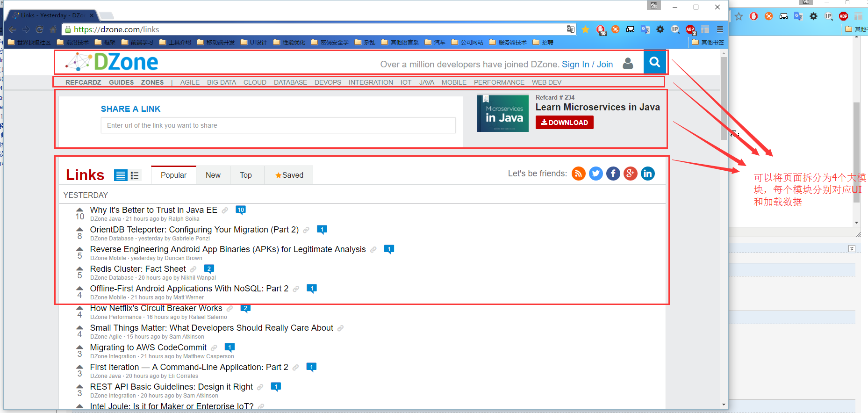Click the red DOWNLOAD button
Screen dimensions: 868x413
(565, 123)
